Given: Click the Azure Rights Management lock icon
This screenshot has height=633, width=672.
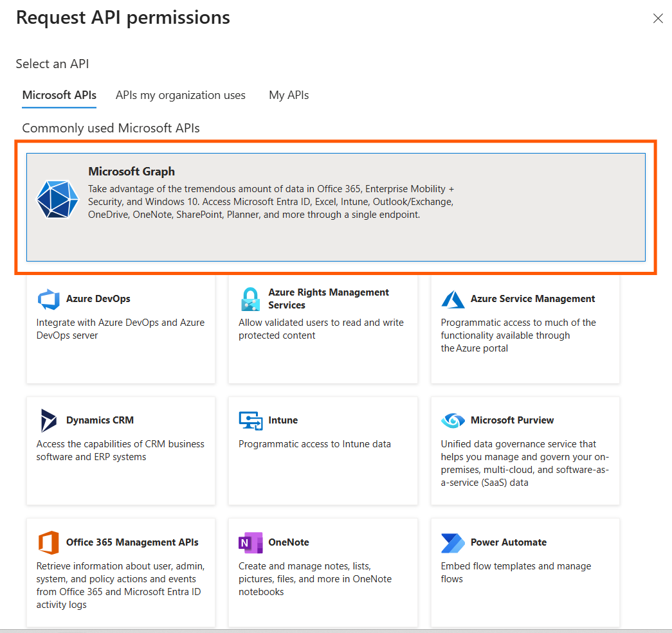Looking at the screenshot, I should pos(250,299).
